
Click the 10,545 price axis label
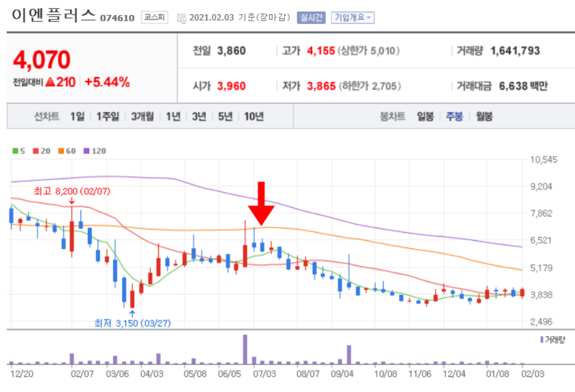click(544, 160)
